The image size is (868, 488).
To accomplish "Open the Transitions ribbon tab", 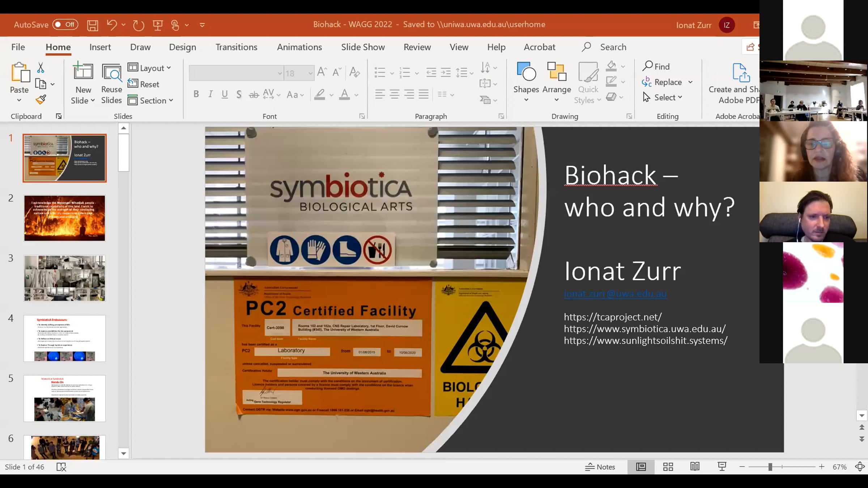I will (x=236, y=47).
